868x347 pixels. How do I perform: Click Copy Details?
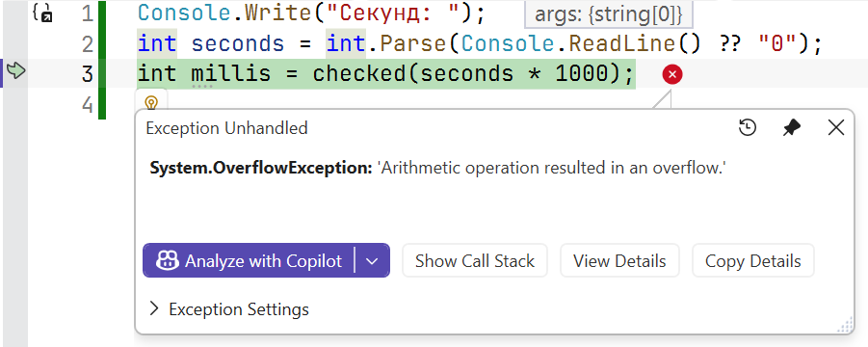click(x=752, y=260)
